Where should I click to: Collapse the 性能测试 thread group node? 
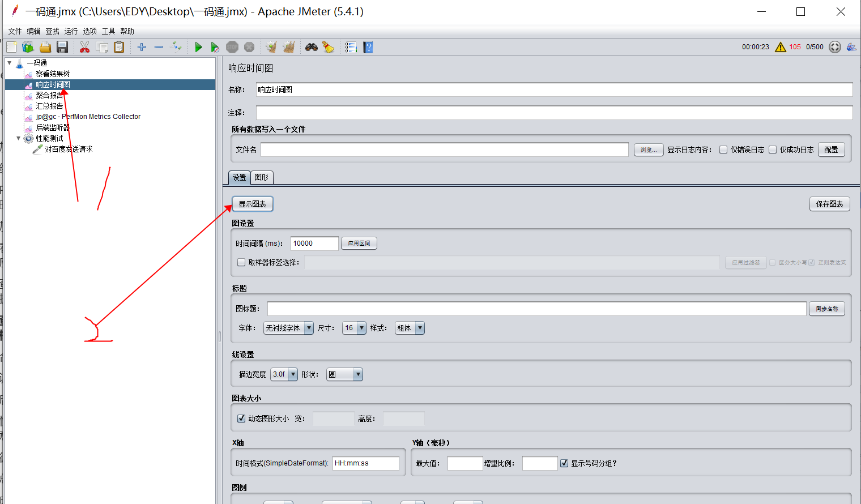(x=19, y=138)
